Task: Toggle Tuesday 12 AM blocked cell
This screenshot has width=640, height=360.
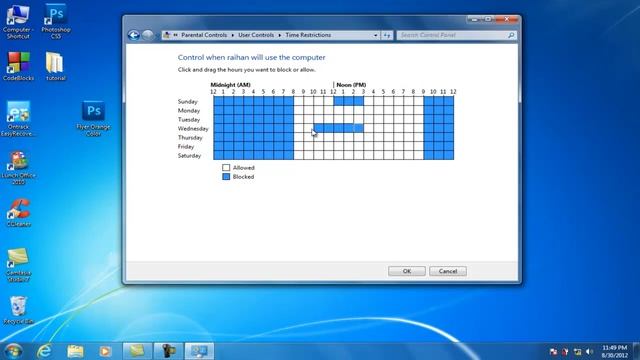Action: point(218,119)
